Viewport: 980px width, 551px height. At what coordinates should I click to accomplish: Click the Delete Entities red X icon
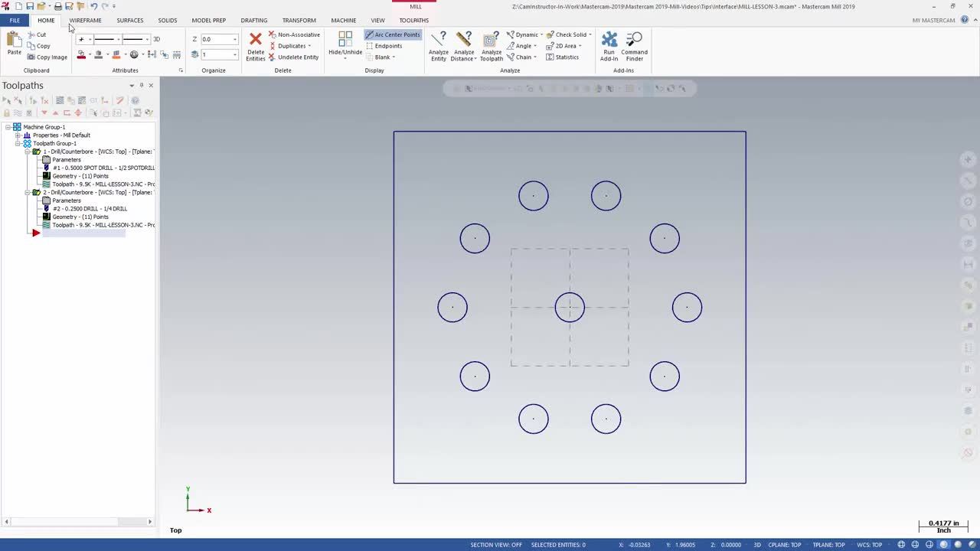pyautogui.click(x=256, y=40)
